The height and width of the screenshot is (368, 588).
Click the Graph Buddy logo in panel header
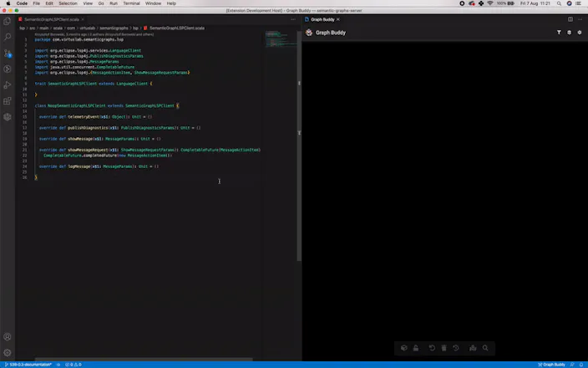point(309,33)
